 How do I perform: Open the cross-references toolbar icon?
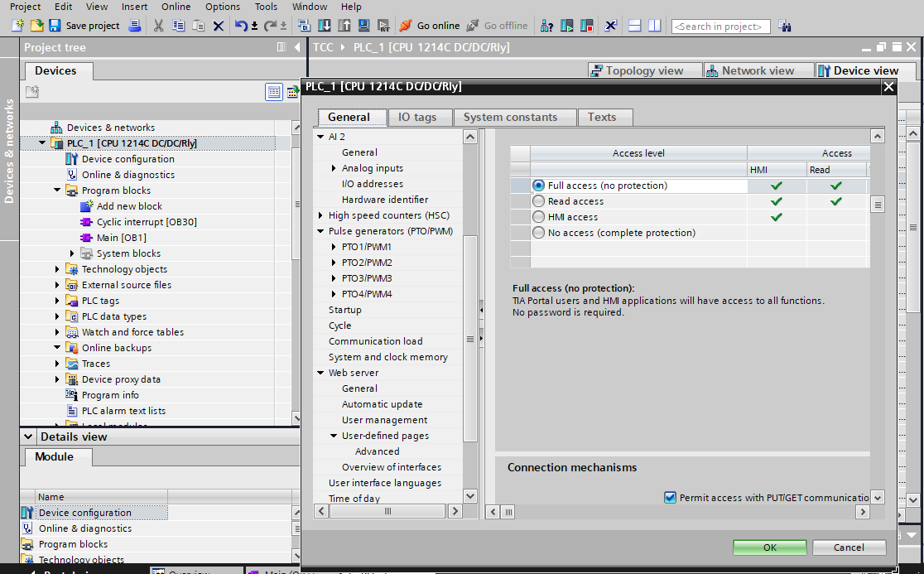610,26
